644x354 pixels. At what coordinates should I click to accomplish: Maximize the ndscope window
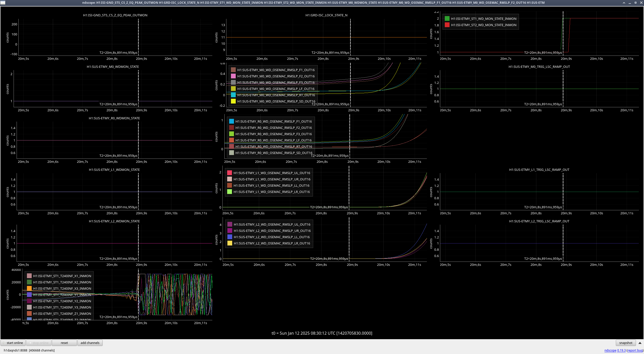(635, 3)
